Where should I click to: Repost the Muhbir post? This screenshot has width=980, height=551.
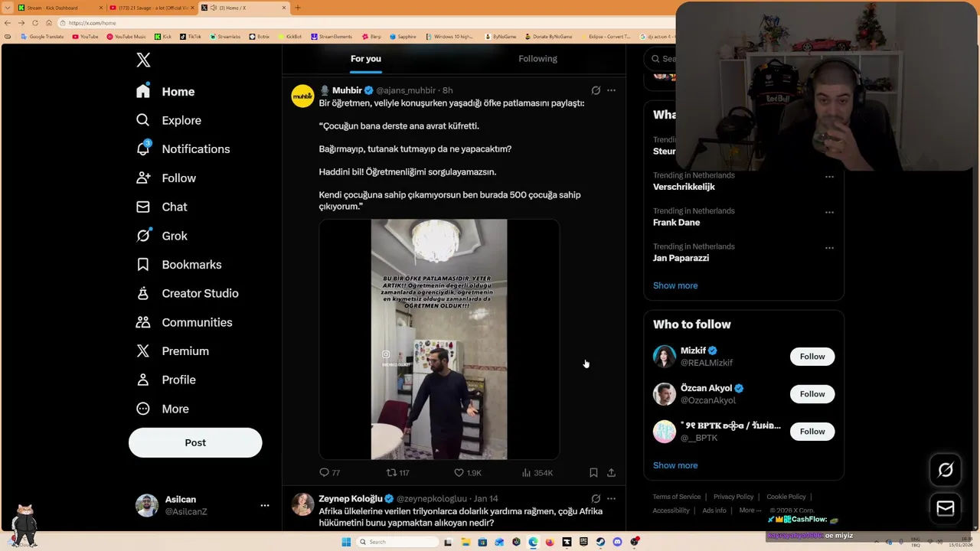click(x=397, y=473)
